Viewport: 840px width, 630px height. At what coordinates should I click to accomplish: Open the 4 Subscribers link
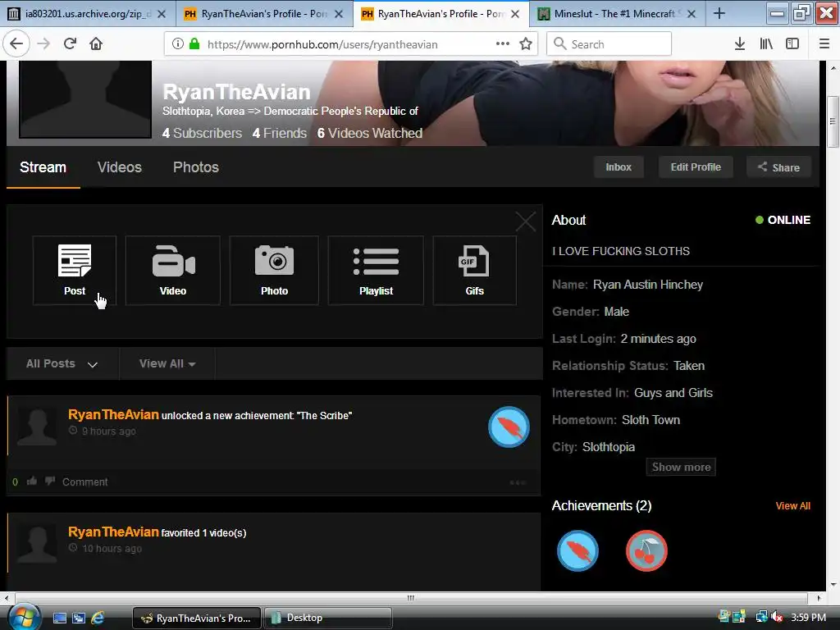(202, 133)
